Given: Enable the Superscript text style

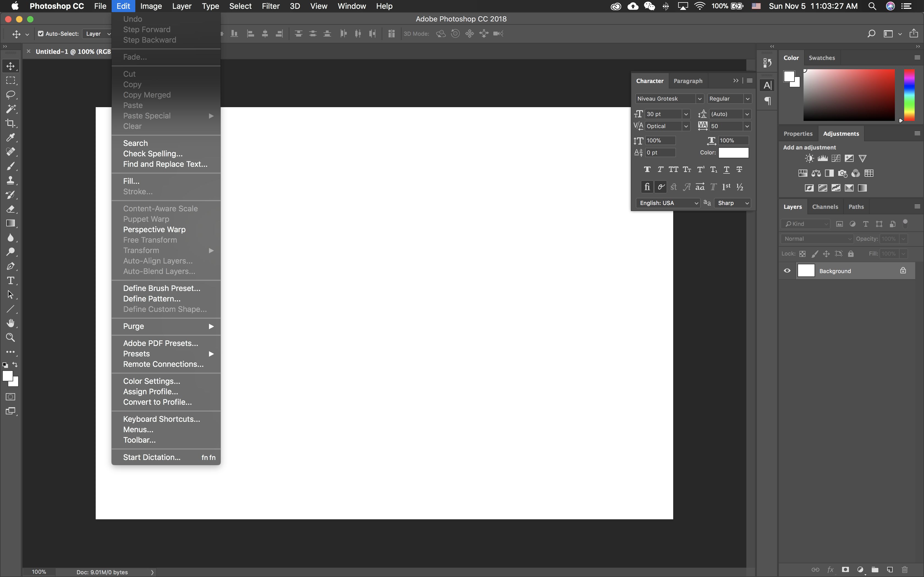Looking at the screenshot, I should pyautogui.click(x=700, y=169).
